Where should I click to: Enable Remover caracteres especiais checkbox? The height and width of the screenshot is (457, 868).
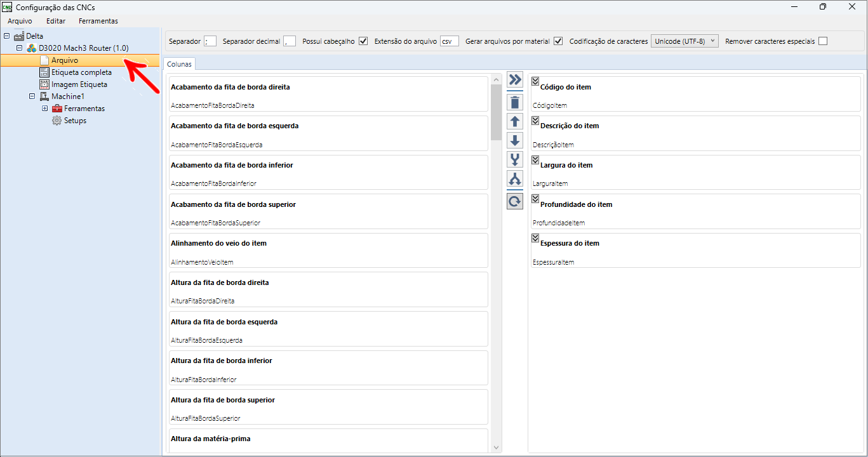[x=823, y=41]
